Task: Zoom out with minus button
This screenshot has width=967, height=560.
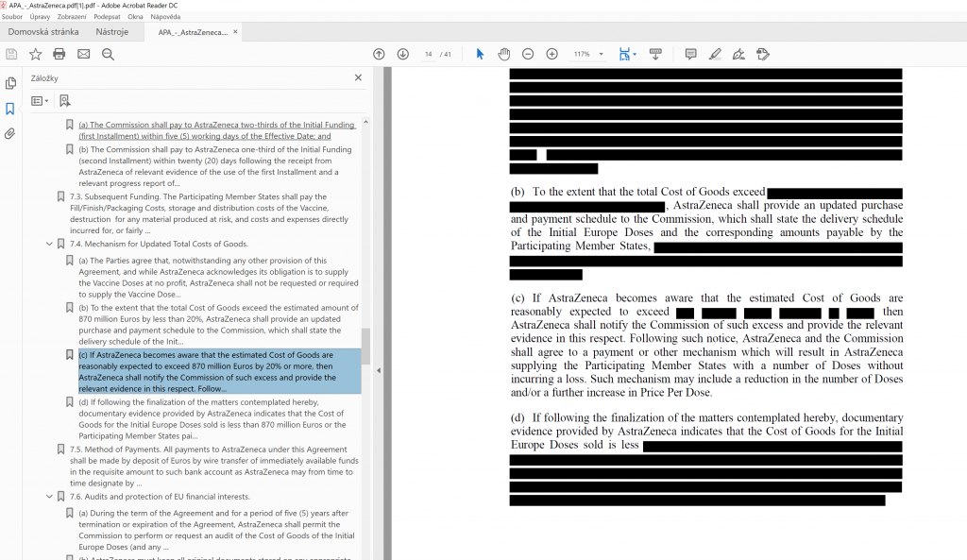Action: pyautogui.click(x=528, y=54)
